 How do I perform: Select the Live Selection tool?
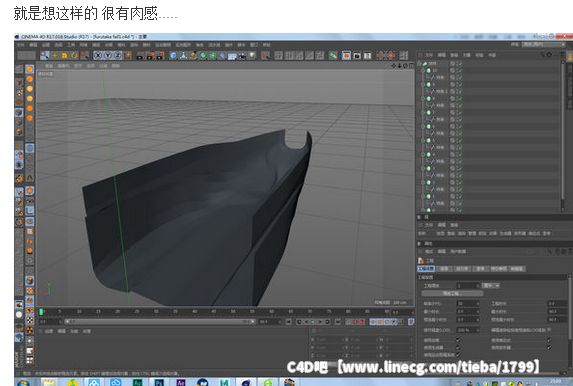coord(45,56)
